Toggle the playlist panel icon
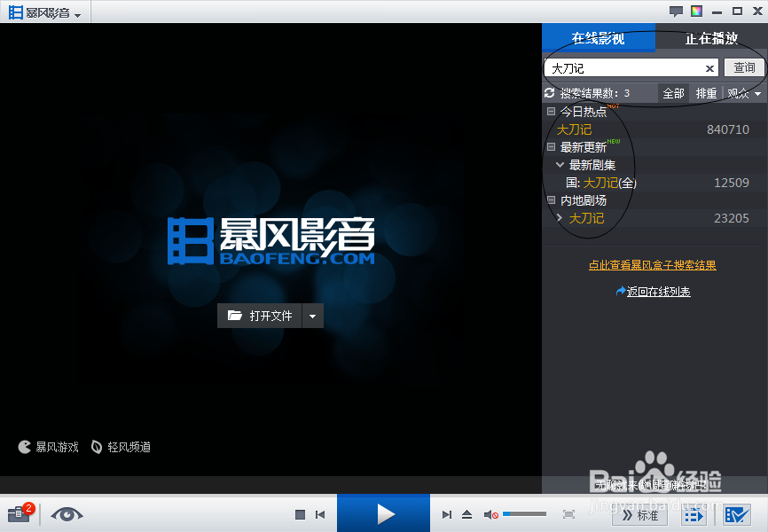The image size is (768, 532). 693,515
